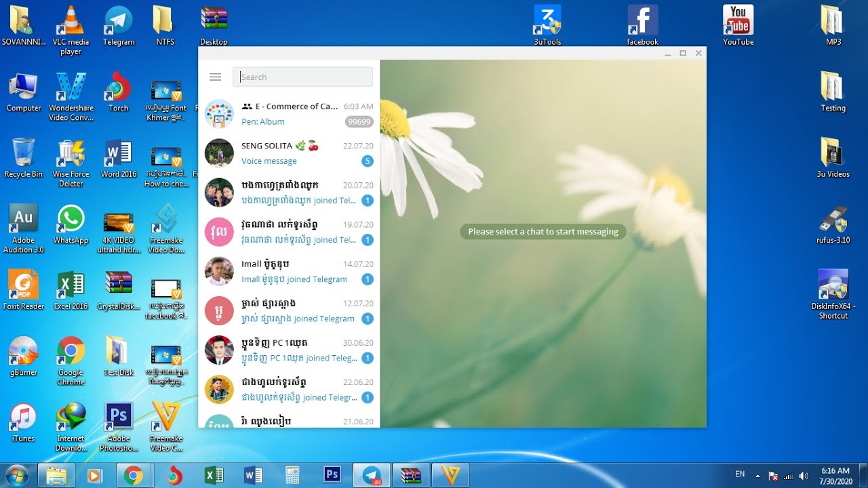Select the iTunes desktop shortcut

[23, 422]
